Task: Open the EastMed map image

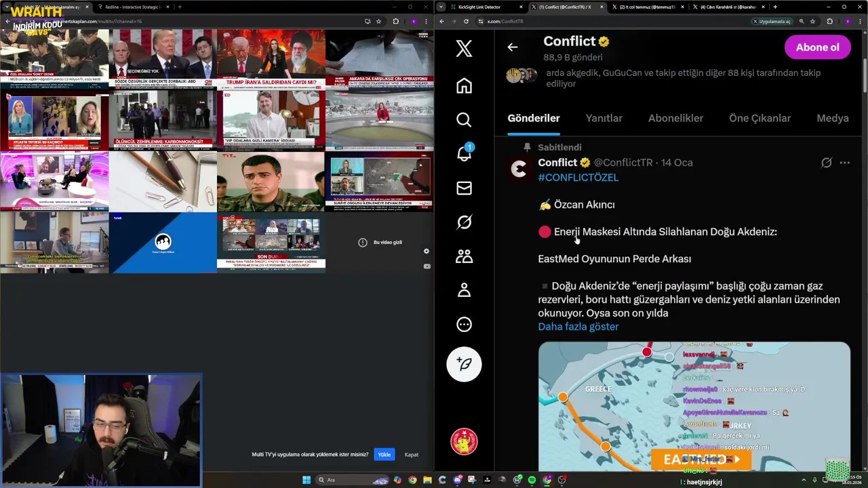Action: (694, 407)
